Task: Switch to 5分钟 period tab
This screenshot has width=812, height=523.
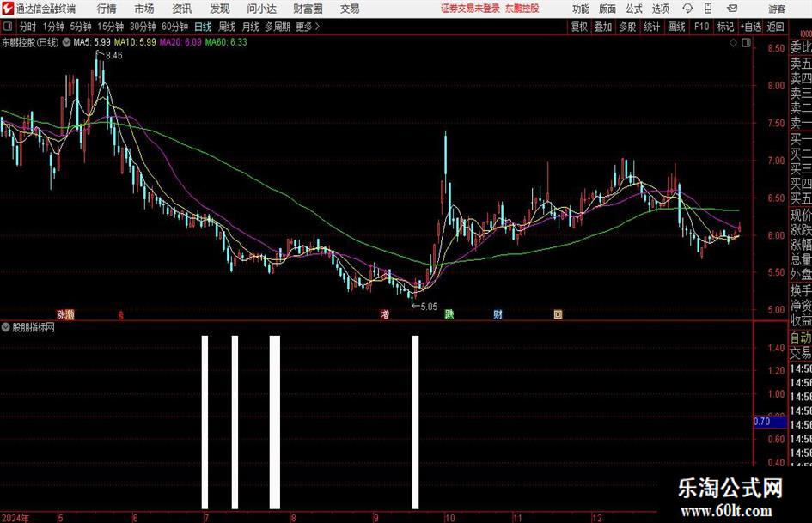Action: [x=81, y=27]
